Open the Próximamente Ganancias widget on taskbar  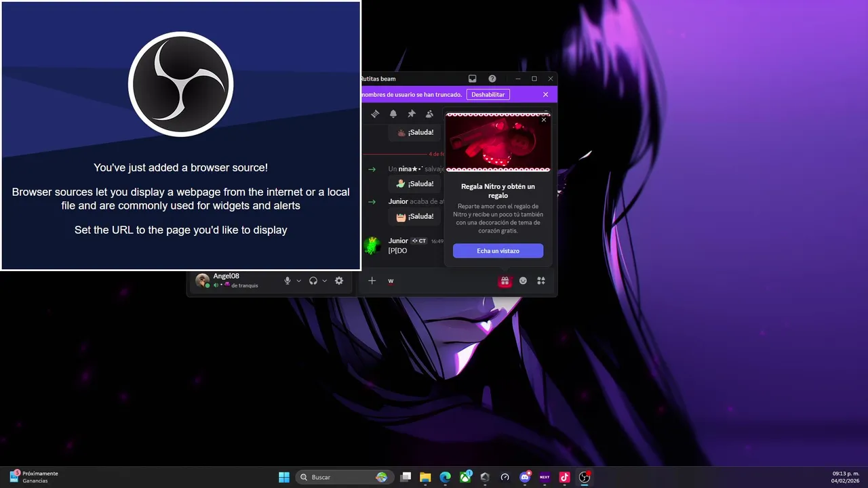click(34, 477)
